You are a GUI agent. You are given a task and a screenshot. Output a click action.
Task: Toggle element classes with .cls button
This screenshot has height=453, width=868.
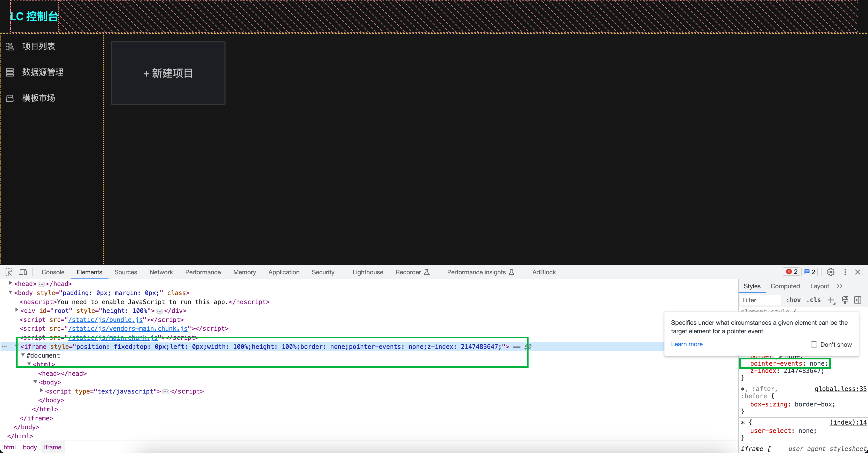point(814,300)
